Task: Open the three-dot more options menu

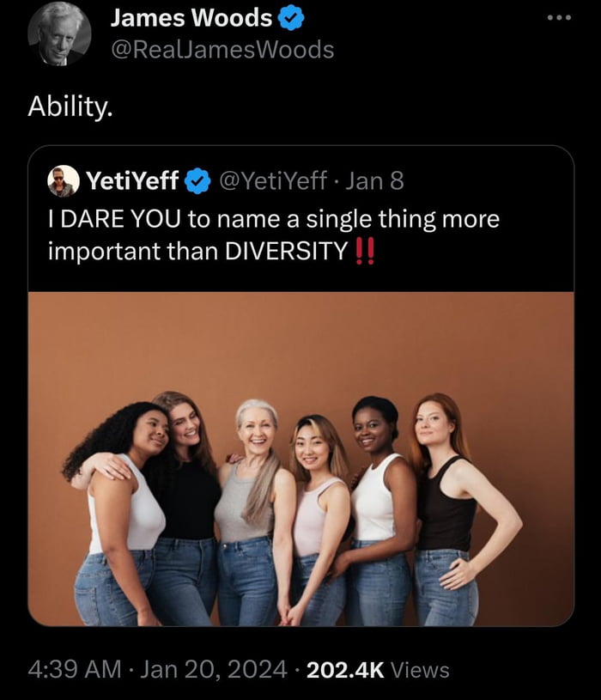Action: pos(560,16)
